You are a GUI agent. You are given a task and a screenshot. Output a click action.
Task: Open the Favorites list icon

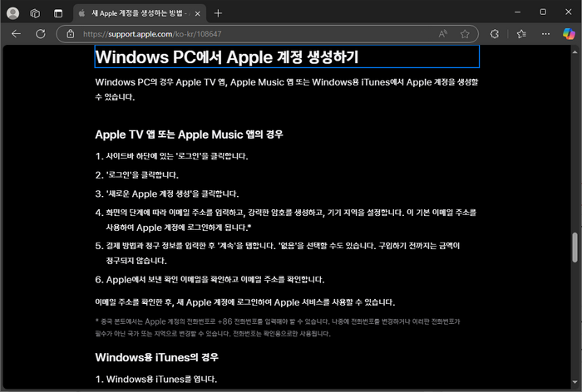[521, 34]
